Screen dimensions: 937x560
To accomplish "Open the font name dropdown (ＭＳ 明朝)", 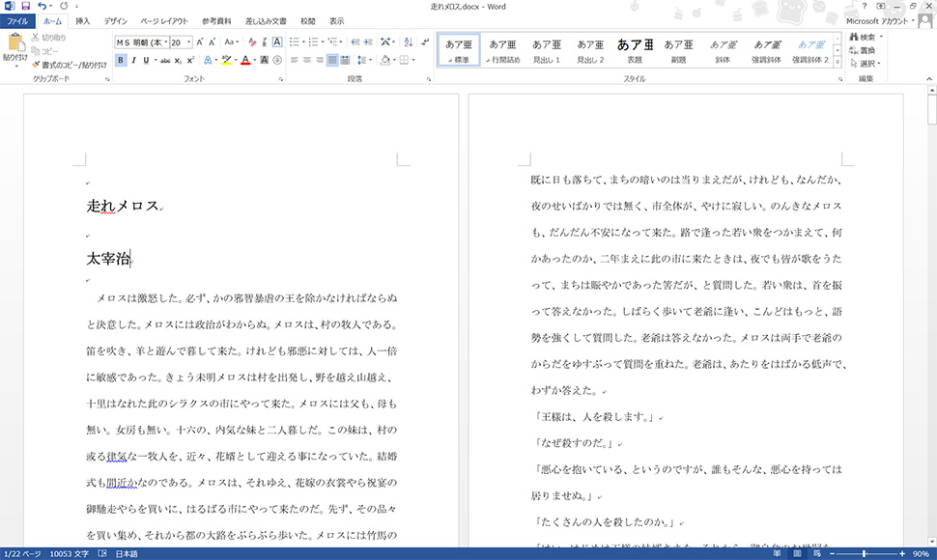I will click(165, 42).
